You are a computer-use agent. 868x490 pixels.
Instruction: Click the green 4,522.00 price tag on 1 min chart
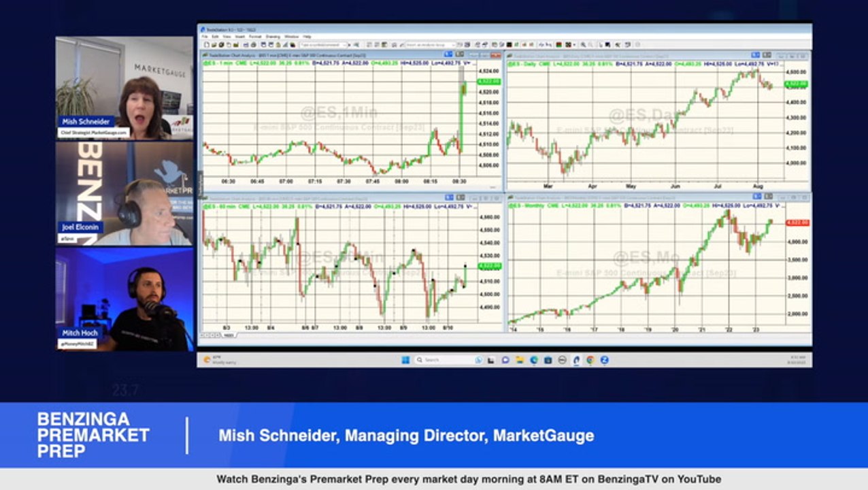coord(490,81)
